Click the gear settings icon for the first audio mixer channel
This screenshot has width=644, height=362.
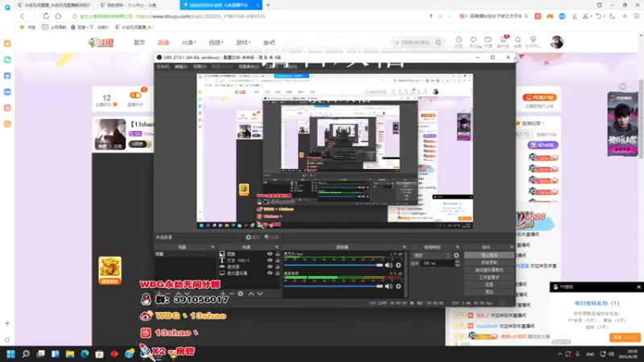coord(398,265)
